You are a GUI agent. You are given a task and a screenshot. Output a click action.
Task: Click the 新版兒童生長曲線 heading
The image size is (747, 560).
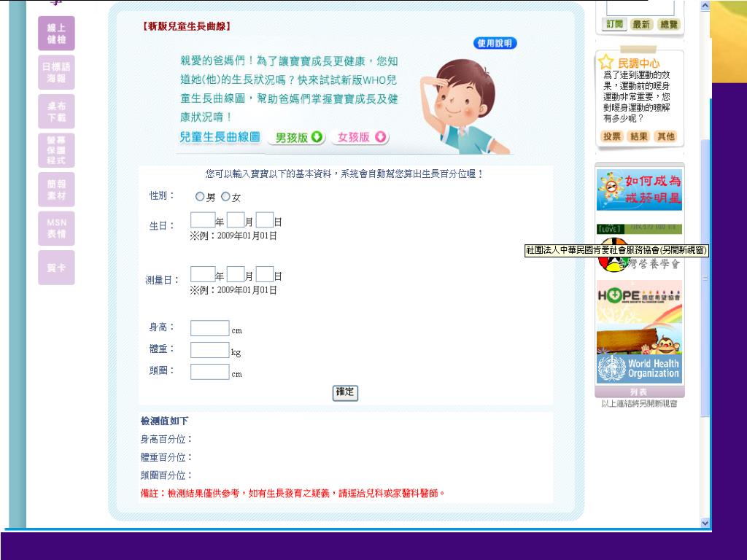pos(186,26)
